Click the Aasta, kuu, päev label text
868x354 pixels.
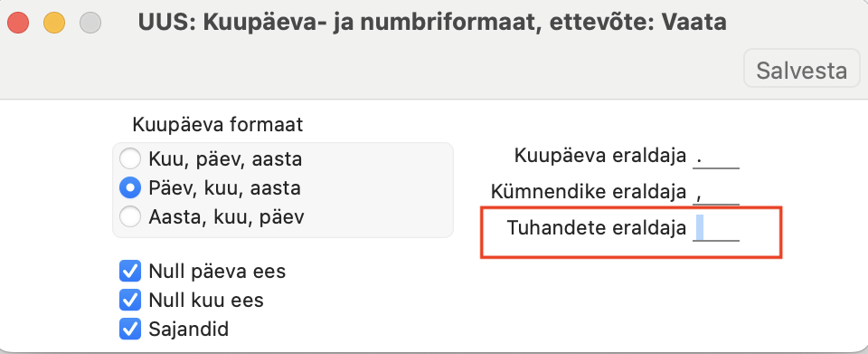[226, 216]
